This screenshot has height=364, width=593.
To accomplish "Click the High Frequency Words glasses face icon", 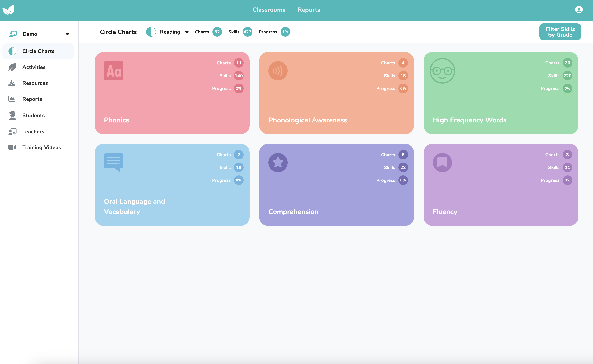I will pyautogui.click(x=442, y=71).
